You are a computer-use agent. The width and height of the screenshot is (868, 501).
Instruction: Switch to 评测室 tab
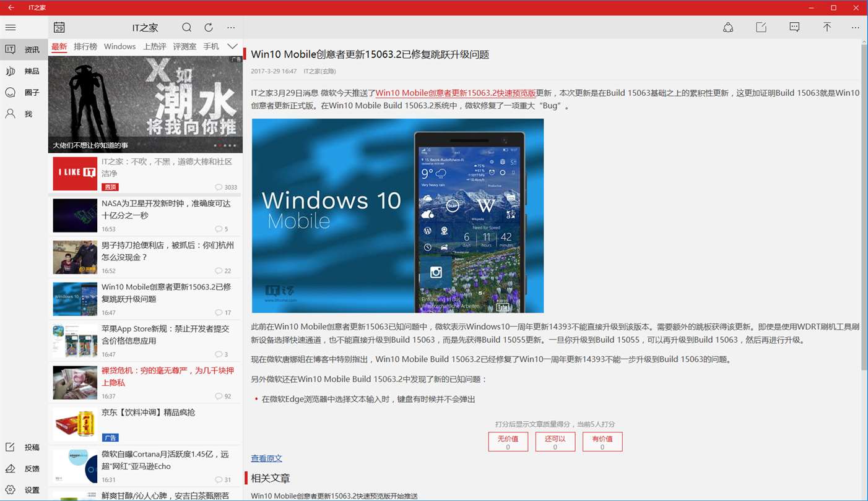[x=184, y=46]
